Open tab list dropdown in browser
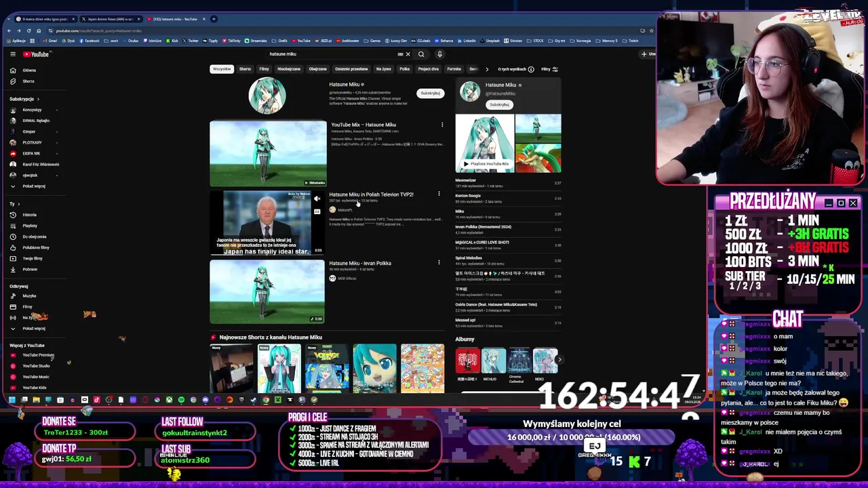 point(9,19)
